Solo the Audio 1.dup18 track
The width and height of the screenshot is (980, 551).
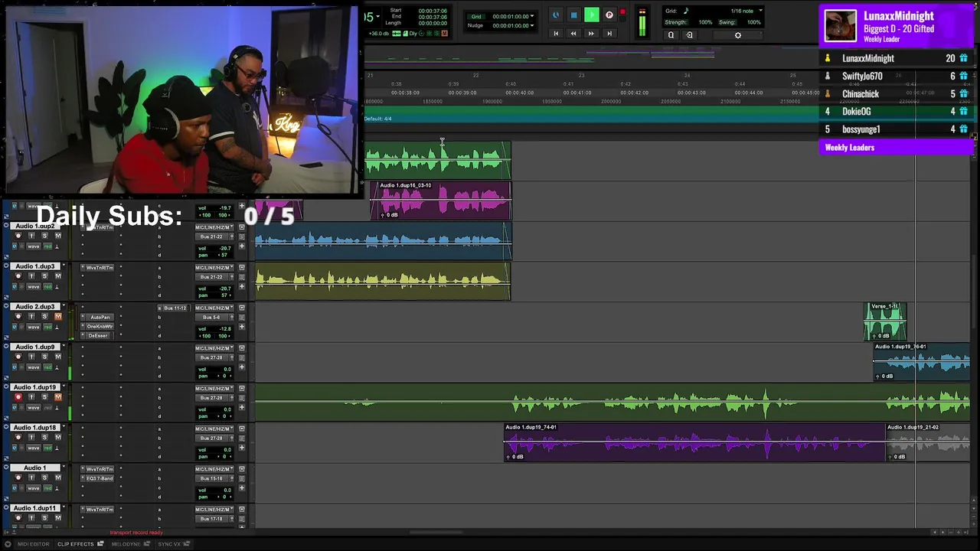click(x=44, y=437)
